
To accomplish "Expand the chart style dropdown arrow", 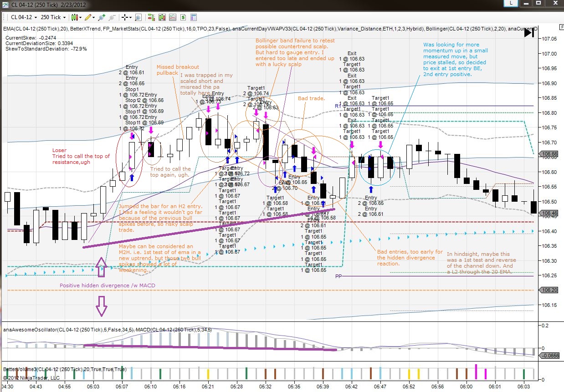I will click(x=81, y=17).
